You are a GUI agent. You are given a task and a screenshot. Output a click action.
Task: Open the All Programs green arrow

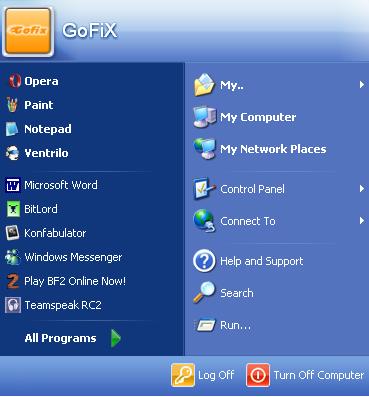(116, 338)
